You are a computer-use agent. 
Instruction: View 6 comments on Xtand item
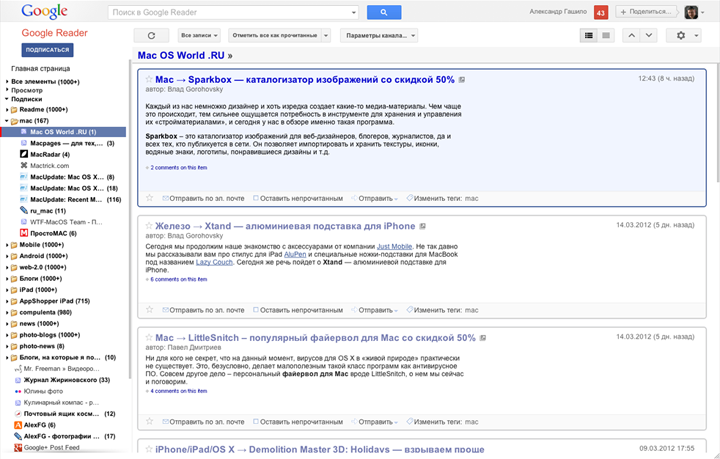pos(179,279)
